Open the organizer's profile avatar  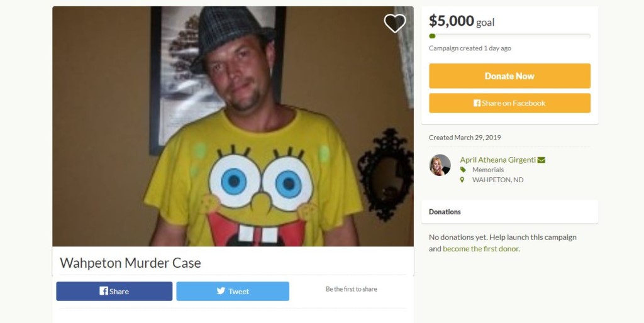pyautogui.click(x=440, y=165)
